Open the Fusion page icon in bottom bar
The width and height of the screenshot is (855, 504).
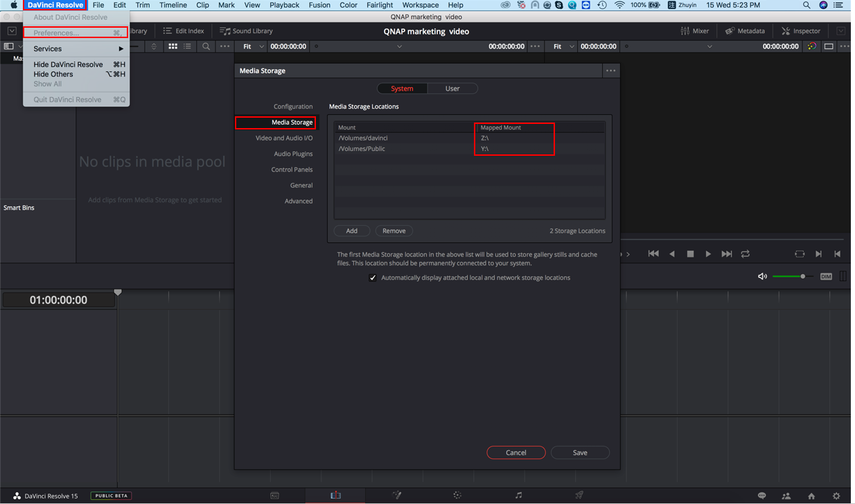[397, 496]
